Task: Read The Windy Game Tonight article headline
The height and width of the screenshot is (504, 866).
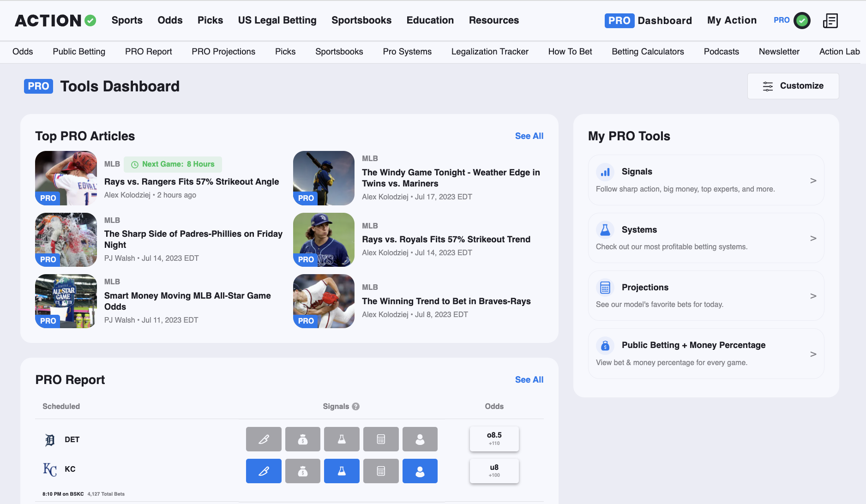Action: click(x=451, y=178)
